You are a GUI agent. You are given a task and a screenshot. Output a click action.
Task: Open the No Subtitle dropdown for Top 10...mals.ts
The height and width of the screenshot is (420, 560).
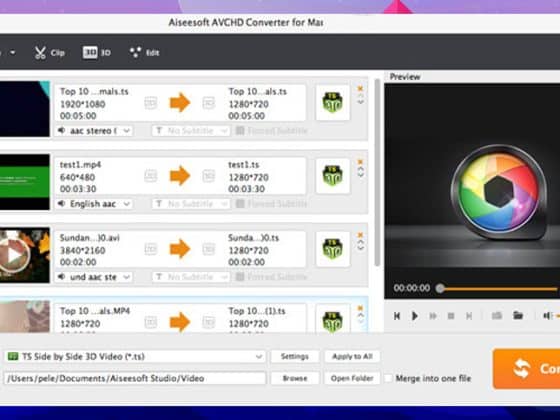click(x=191, y=131)
